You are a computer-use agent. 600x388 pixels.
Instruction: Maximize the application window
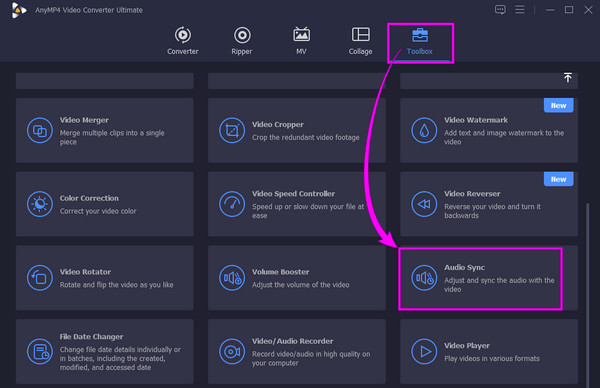pos(569,10)
